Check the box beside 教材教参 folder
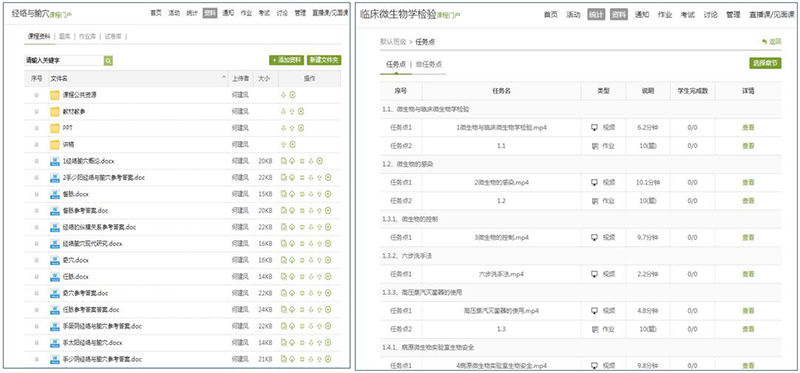The width and height of the screenshot is (800, 373). coord(36,112)
